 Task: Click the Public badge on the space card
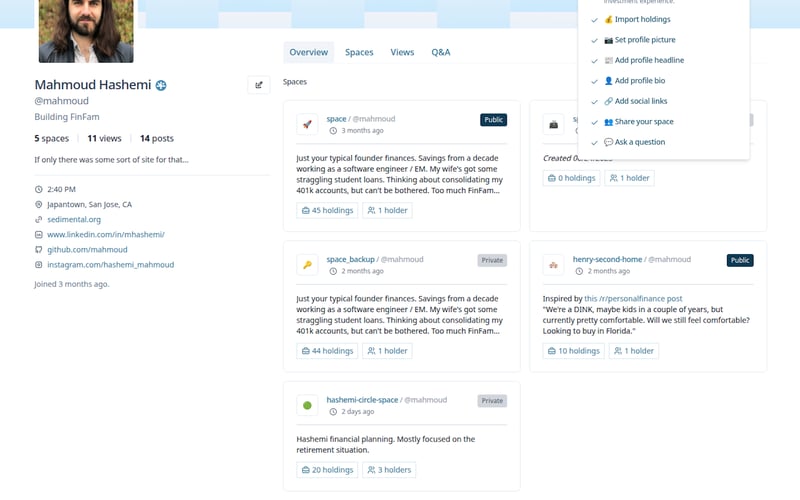pyautogui.click(x=493, y=120)
